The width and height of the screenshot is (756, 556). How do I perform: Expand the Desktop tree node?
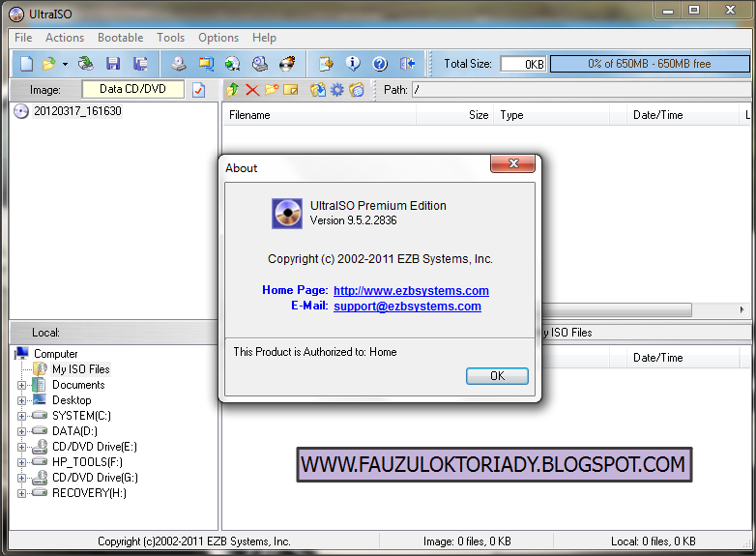(21, 400)
